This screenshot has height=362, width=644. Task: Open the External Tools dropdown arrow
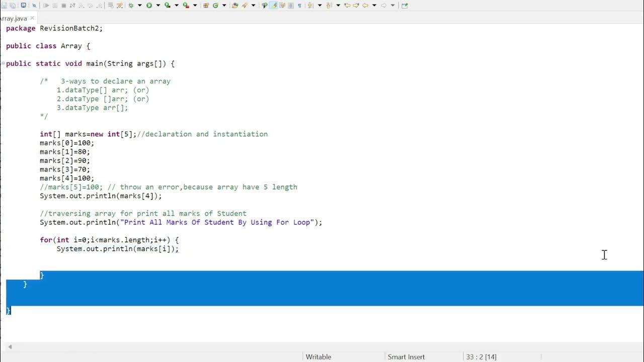point(195,6)
